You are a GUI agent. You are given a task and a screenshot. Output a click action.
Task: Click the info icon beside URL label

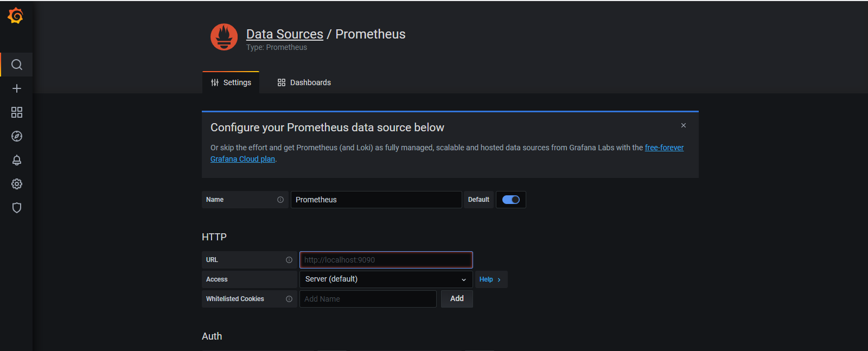pos(289,260)
